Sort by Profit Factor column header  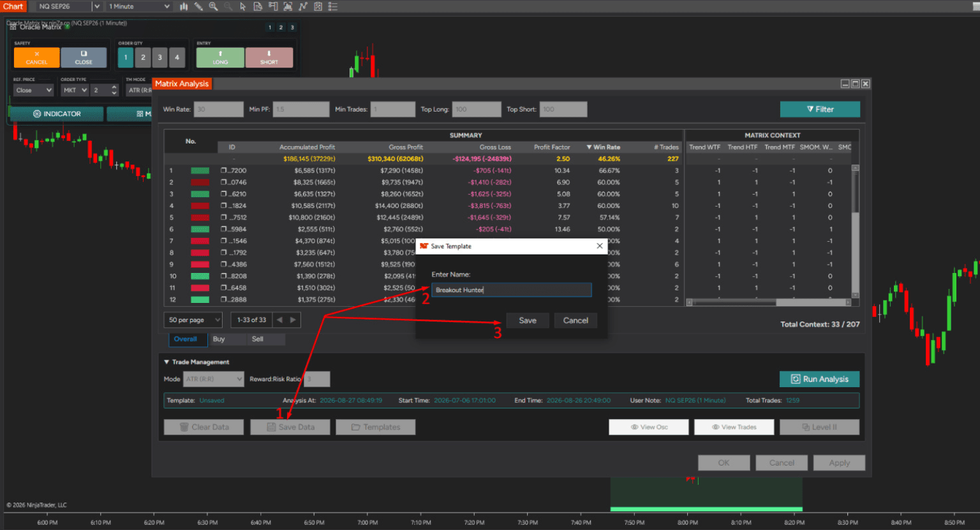(552, 147)
